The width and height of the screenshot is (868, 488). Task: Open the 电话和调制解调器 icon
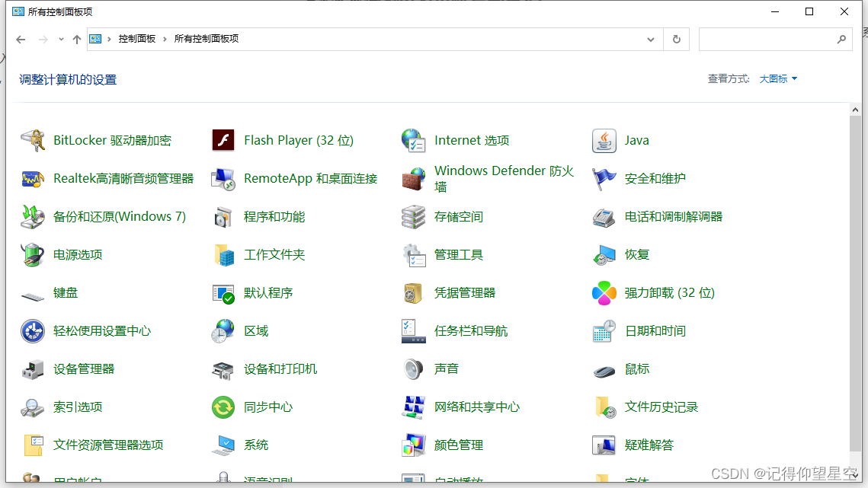pos(604,217)
